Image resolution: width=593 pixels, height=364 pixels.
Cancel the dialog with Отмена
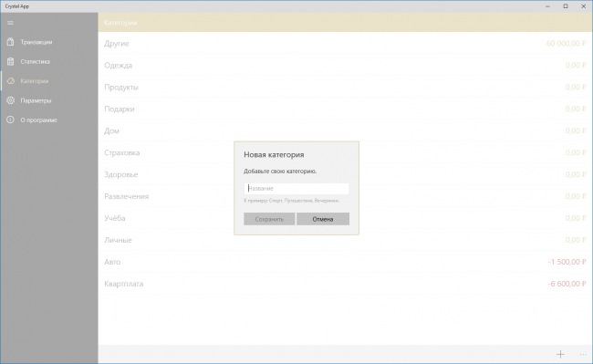coord(323,219)
